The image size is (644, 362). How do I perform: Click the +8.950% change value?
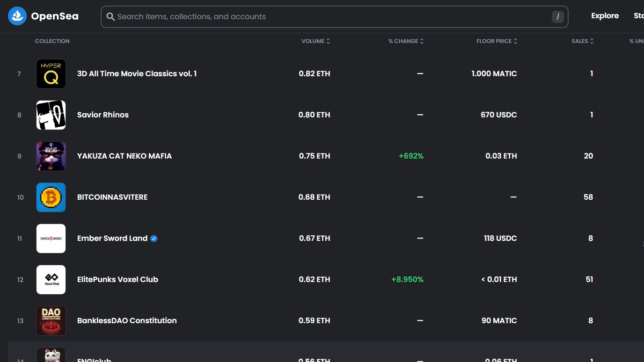pyautogui.click(x=407, y=280)
